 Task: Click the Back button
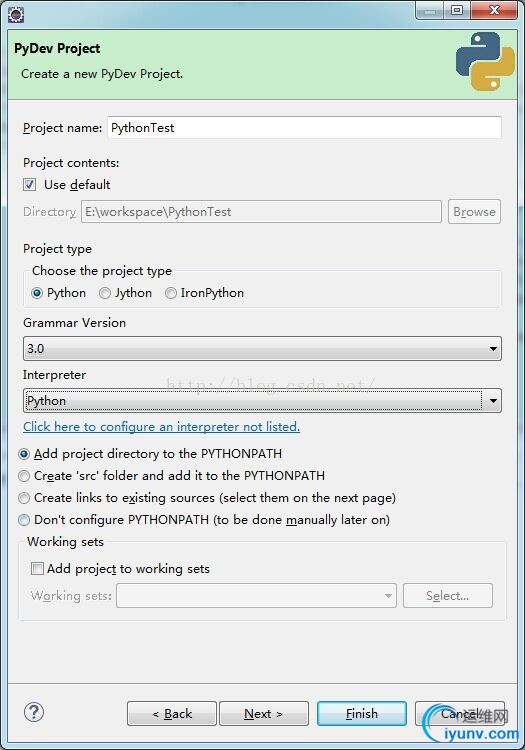tap(172, 714)
